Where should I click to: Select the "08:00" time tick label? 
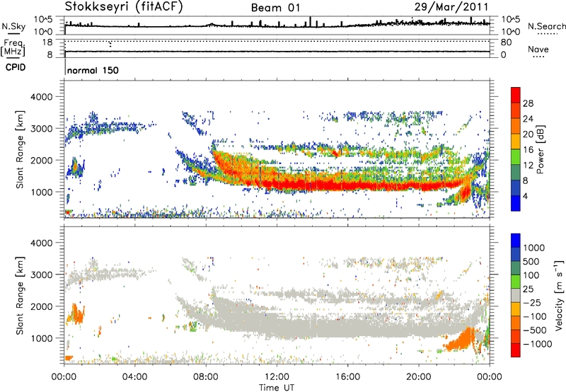(206, 377)
